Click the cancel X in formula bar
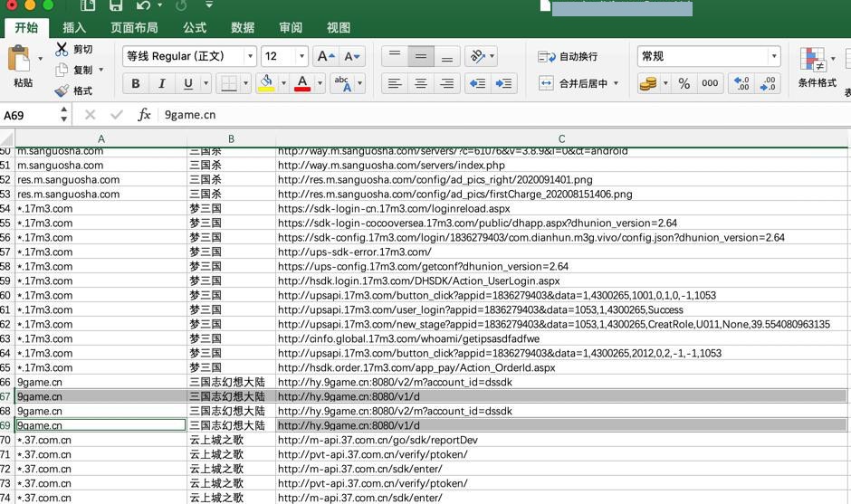This screenshot has width=851, height=504. (91, 115)
